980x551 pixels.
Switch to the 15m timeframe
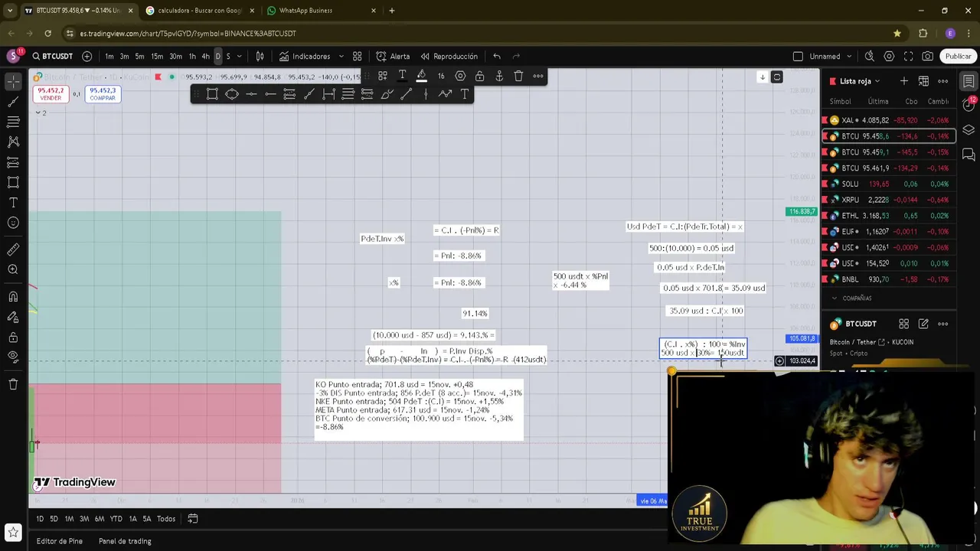[x=157, y=56]
